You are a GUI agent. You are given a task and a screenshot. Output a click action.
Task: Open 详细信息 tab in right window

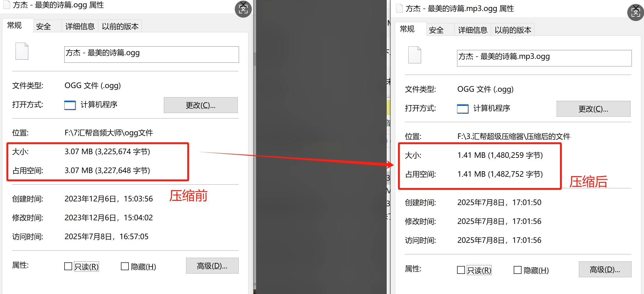pyautogui.click(x=473, y=30)
